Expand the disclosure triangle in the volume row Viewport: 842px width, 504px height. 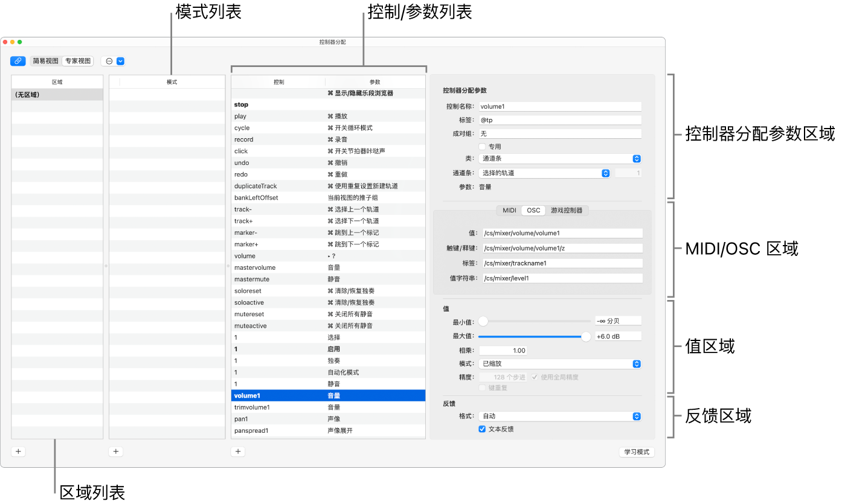coord(329,256)
